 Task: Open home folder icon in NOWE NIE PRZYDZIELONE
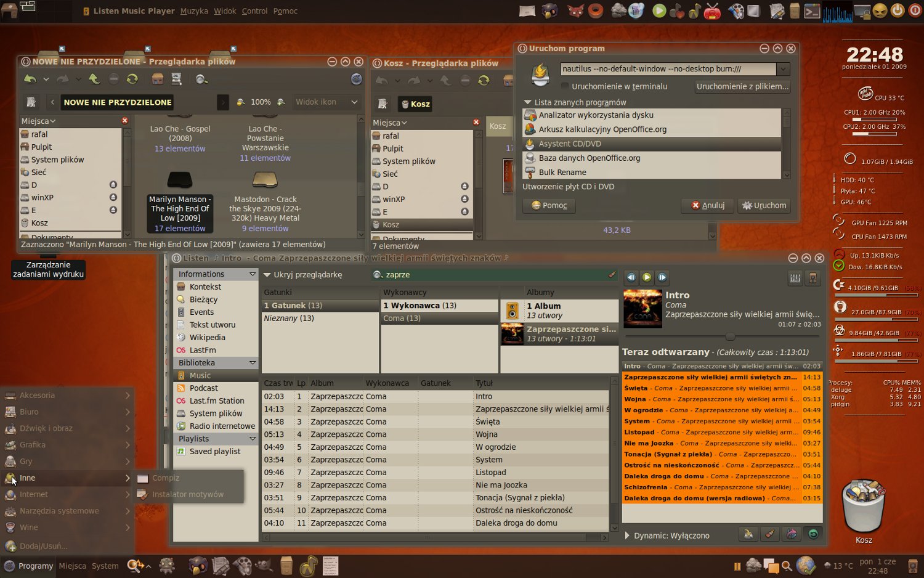pos(158,79)
